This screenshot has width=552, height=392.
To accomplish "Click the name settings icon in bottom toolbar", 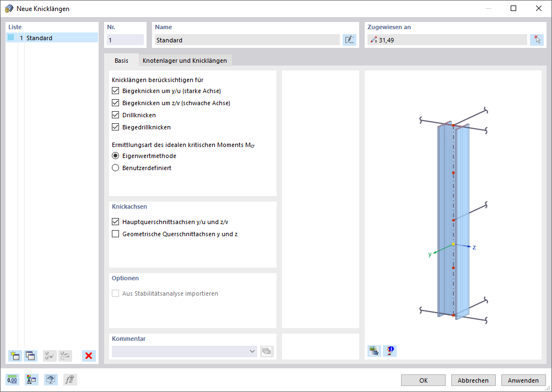I will click(x=31, y=380).
